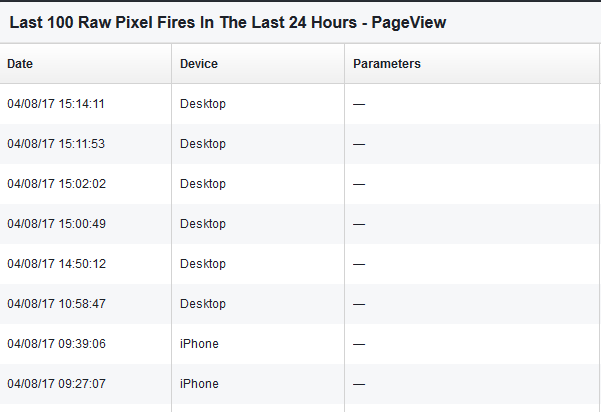Click parameters dash in 14:50:12 row
Screen dimensions: 601x412
pyautogui.click(x=359, y=264)
